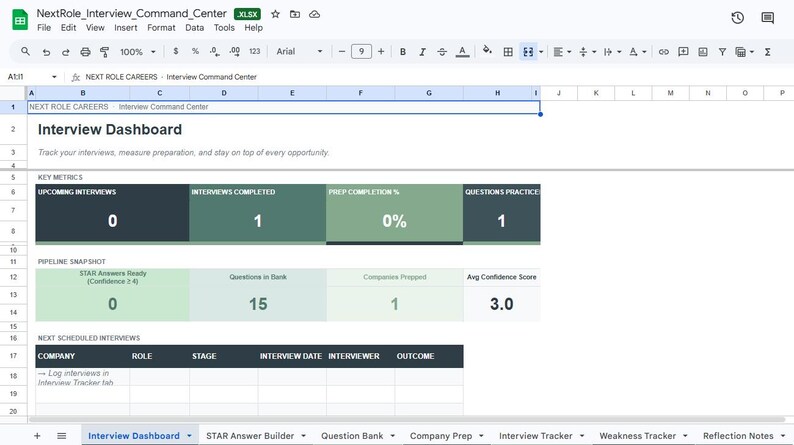This screenshot has height=445, width=794.
Task: Open the Arial font dropdown
Action: coord(299,51)
